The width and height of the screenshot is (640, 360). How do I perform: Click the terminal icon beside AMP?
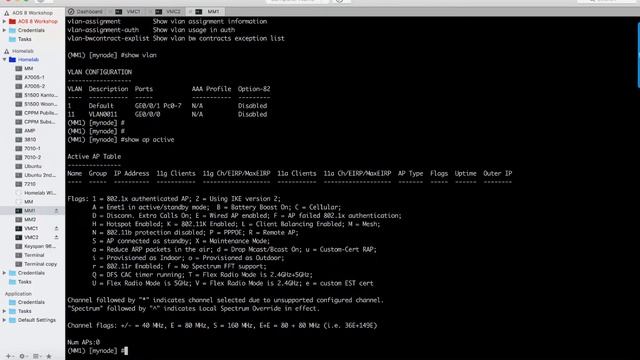[x=18, y=131]
